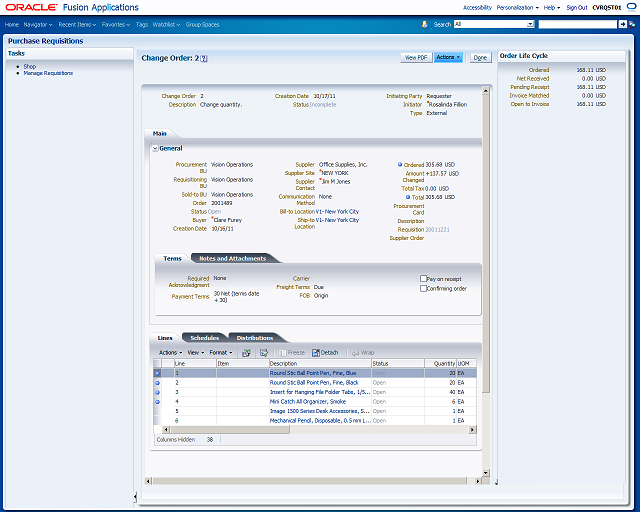
Task: Click the blue change indicator next to Total
Action: [x=408, y=197]
